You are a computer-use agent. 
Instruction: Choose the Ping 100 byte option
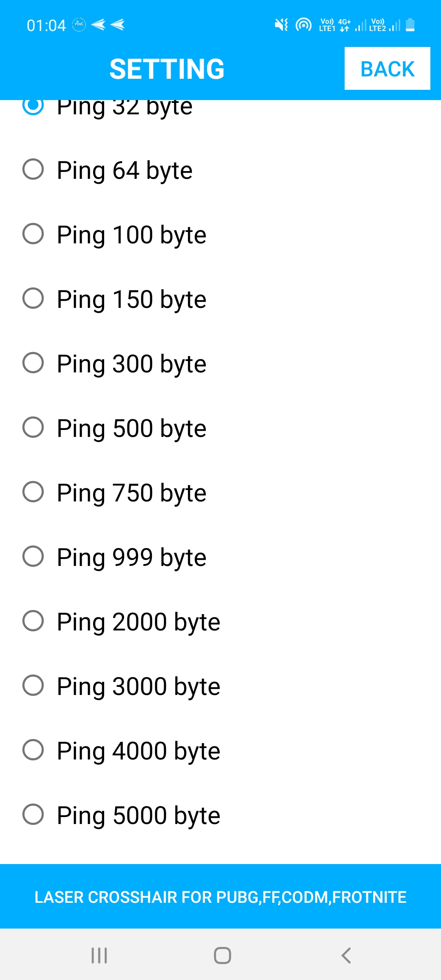tap(33, 234)
